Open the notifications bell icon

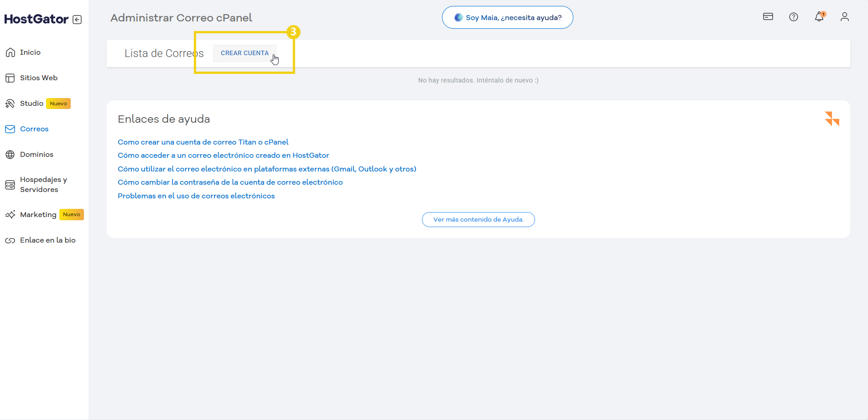tap(819, 17)
